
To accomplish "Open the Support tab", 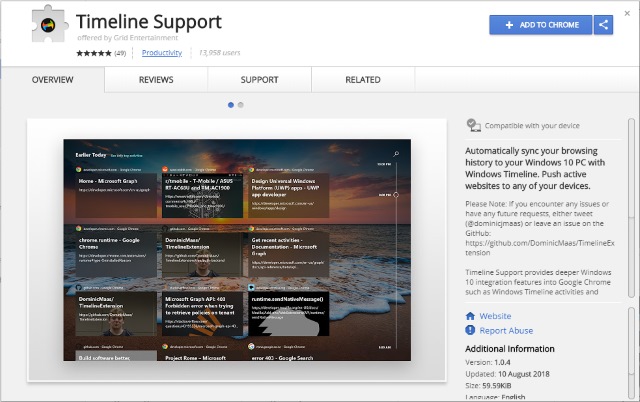I will (260, 79).
